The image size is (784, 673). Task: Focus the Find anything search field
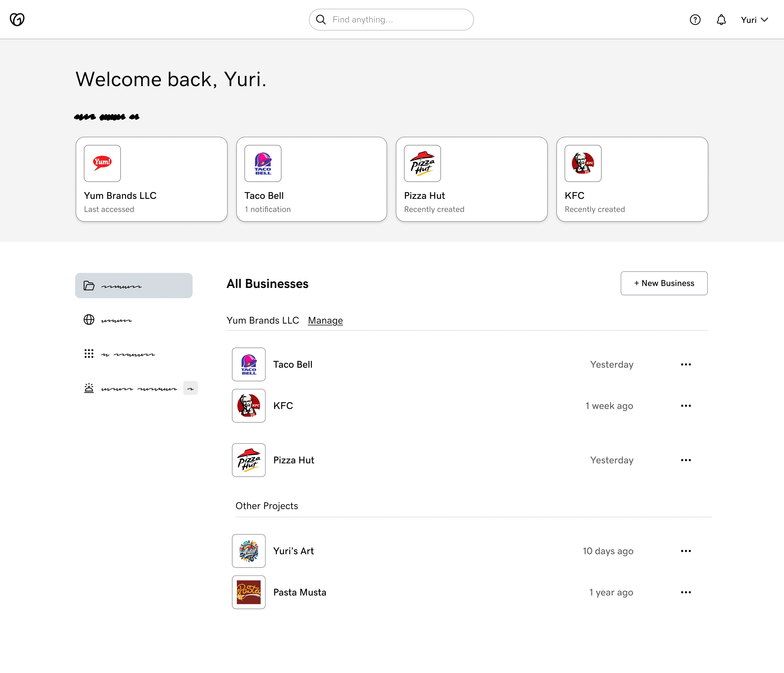(397, 20)
